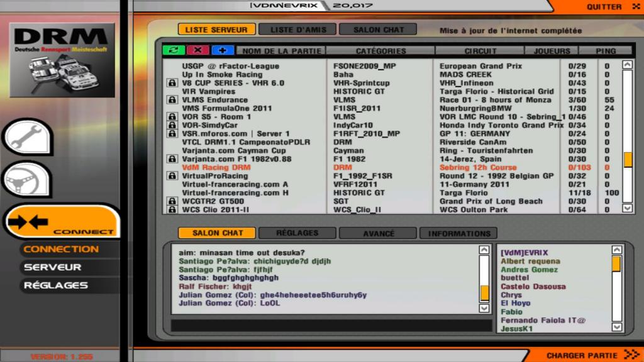Select user [VdM]EVRIX in chat list
Image resolution: width=644 pixels, height=362 pixels.
pyautogui.click(x=524, y=253)
